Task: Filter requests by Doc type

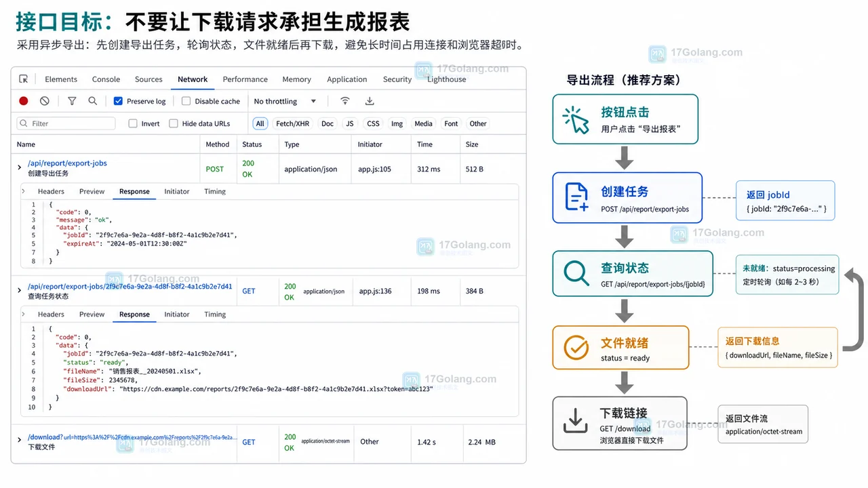Action: pos(328,123)
